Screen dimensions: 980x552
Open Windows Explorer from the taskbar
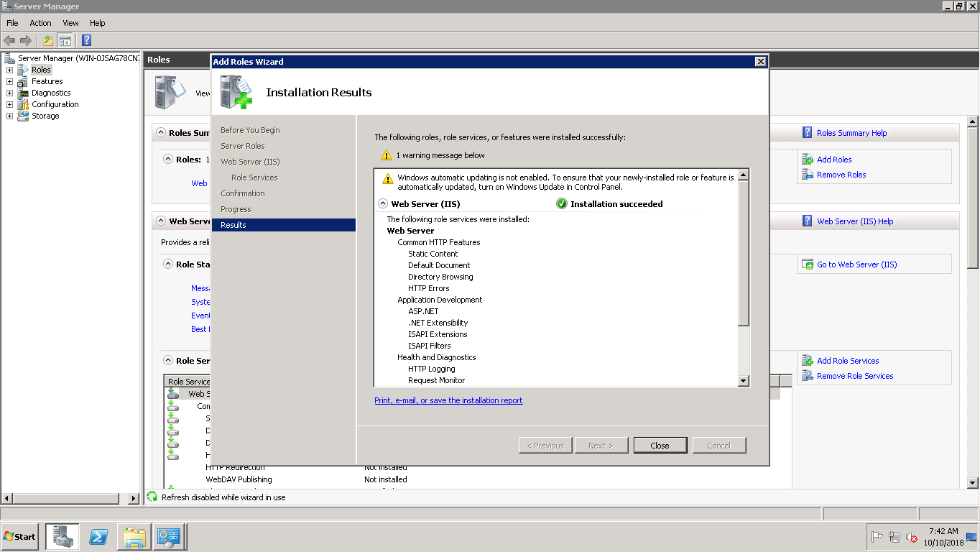pyautogui.click(x=134, y=536)
